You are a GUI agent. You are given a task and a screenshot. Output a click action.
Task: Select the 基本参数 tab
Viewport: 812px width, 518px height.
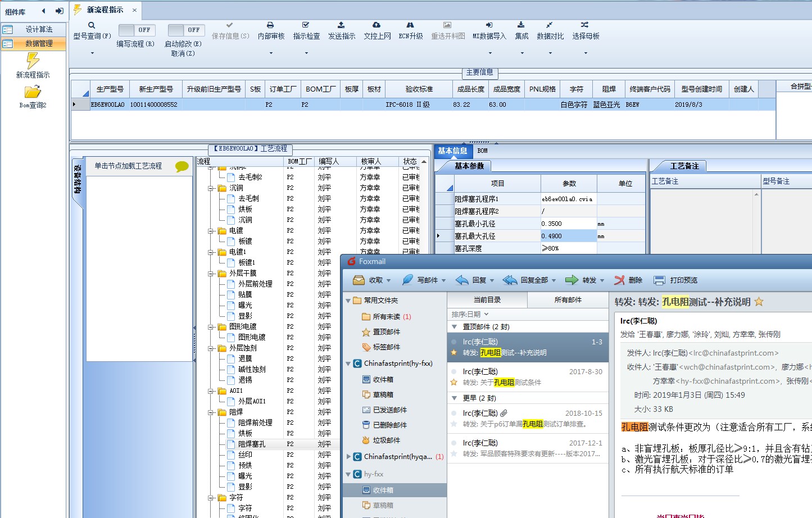click(x=469, y=166)
